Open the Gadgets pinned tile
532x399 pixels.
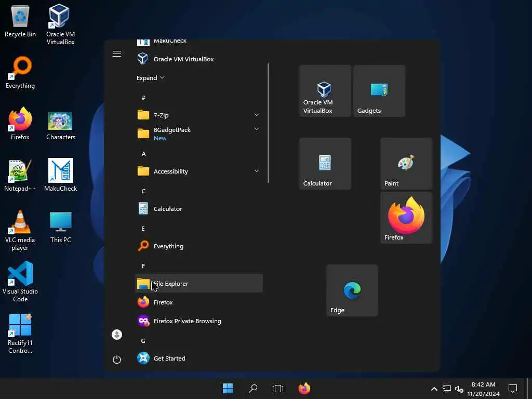tap(379, 91)
